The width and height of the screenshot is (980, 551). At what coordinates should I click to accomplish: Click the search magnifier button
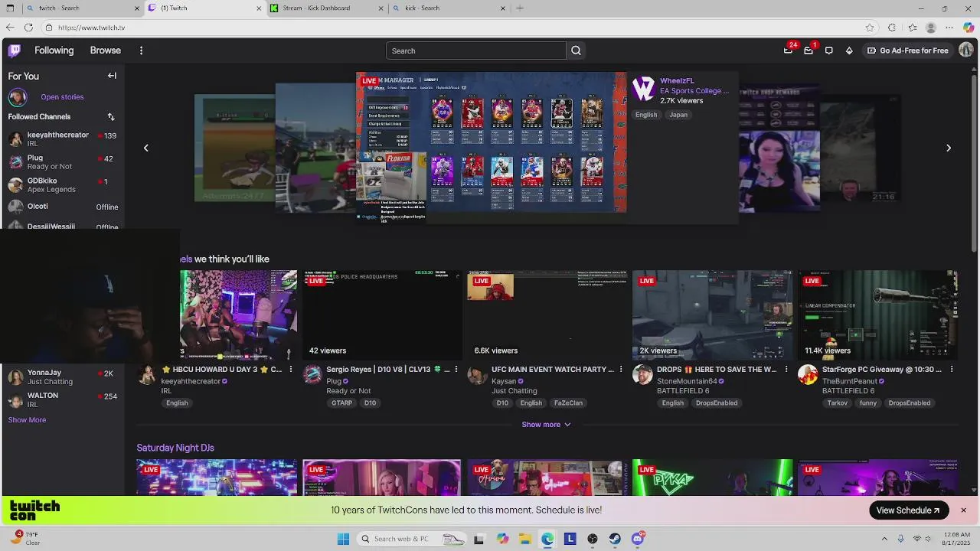point(576,51)
